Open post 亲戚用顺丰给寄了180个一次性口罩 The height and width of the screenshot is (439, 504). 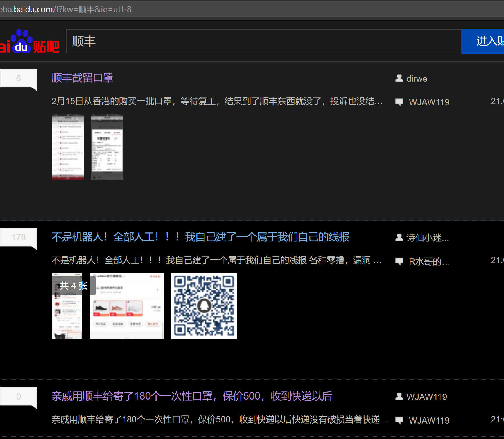pos(192,396)
